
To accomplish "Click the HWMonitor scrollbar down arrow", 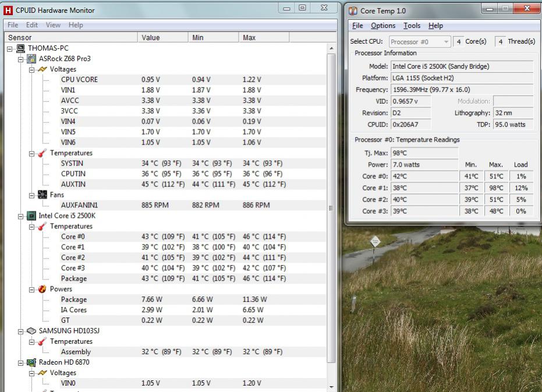I will point(331,387).
